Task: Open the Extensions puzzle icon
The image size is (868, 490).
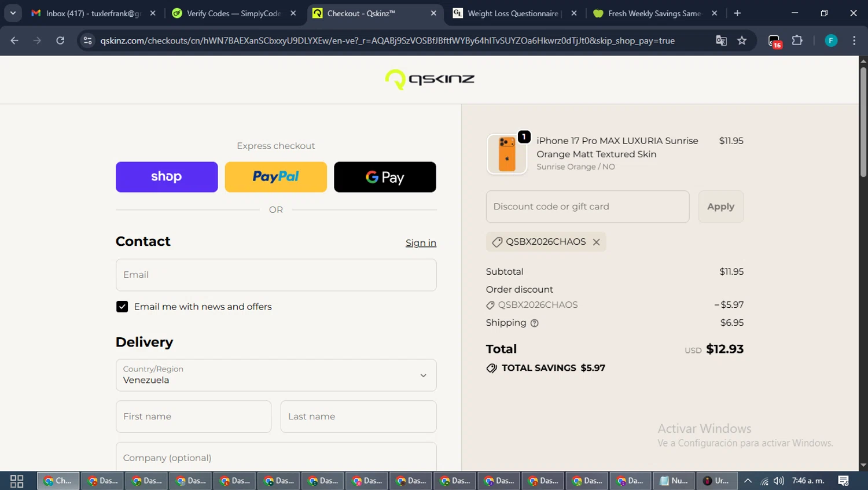Action: pos(797,40)
